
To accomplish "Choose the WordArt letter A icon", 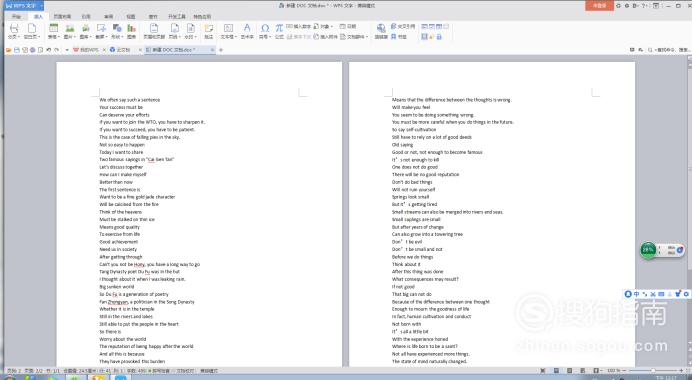I will [247, 31].
